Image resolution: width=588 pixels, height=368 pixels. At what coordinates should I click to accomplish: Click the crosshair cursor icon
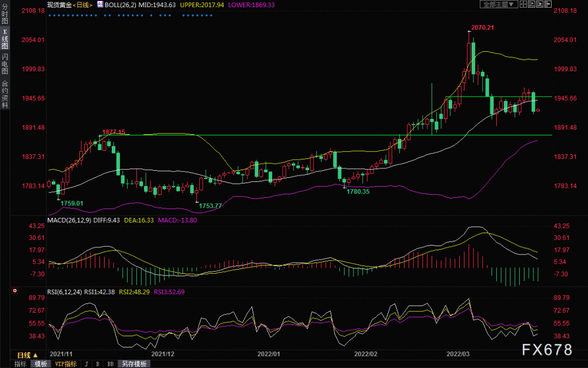(x=523, y=4)
